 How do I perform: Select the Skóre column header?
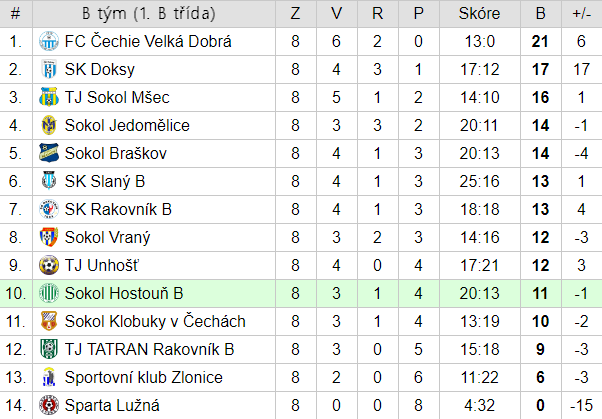pyautogui.click(x=480, y=13)
